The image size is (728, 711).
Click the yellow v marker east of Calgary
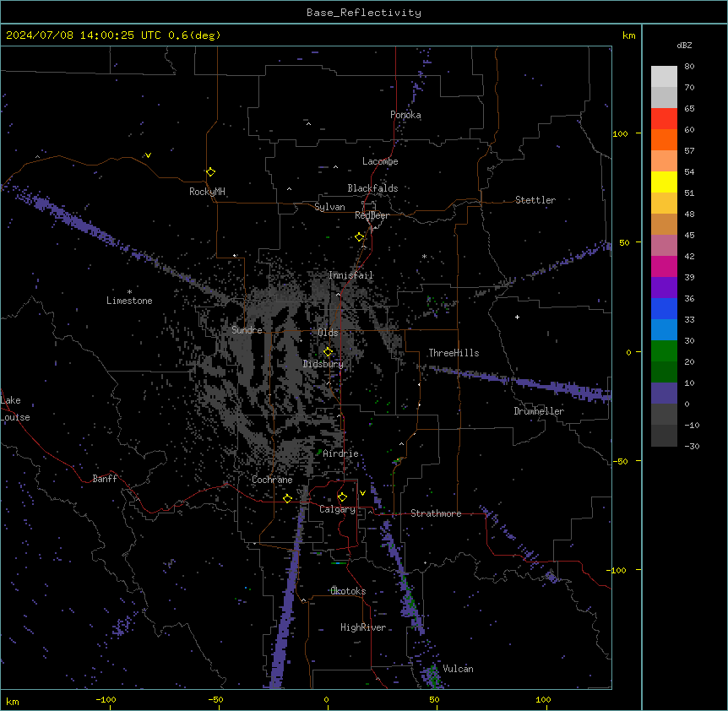pos(362,493)
